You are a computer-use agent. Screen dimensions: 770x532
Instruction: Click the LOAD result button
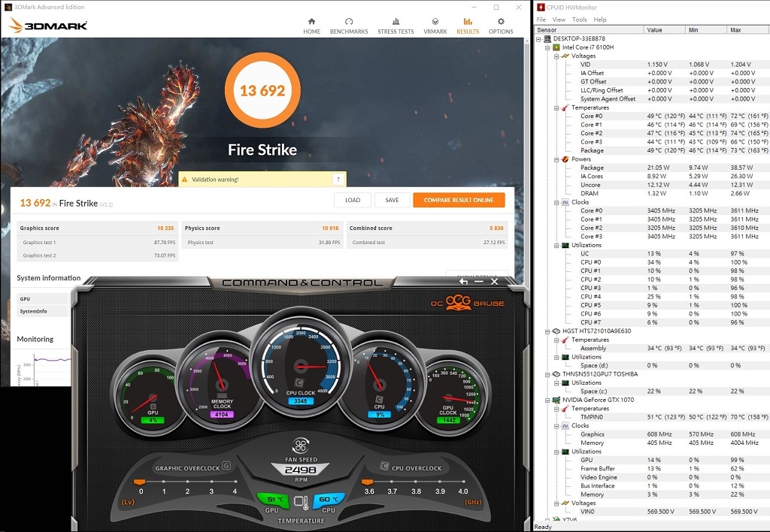click(353, 200)
